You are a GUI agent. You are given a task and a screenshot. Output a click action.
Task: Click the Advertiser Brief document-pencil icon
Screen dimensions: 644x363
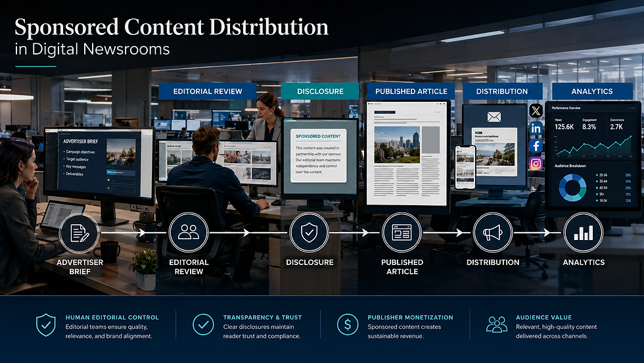[x=80, y=233]
